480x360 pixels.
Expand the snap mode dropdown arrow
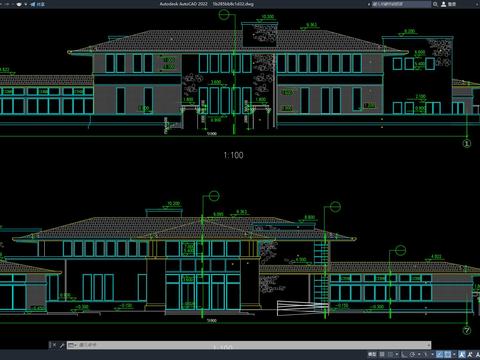tap(397, 354)
